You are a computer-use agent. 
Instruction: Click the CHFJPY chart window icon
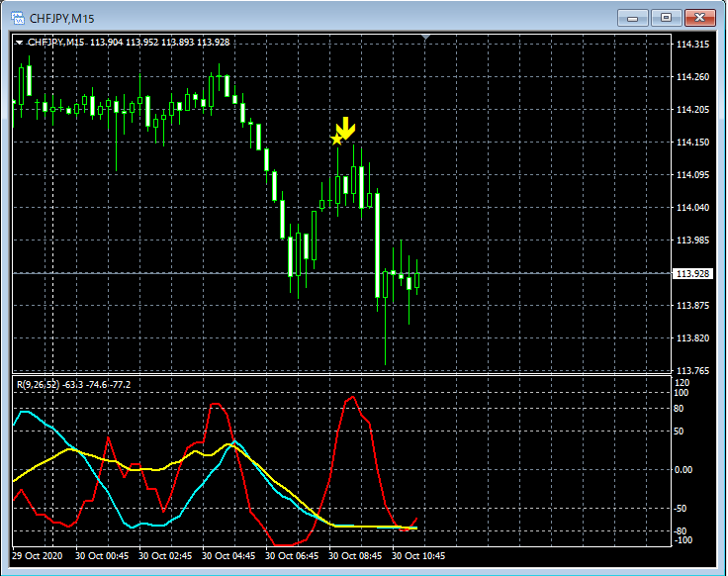(x=18, y=18)
